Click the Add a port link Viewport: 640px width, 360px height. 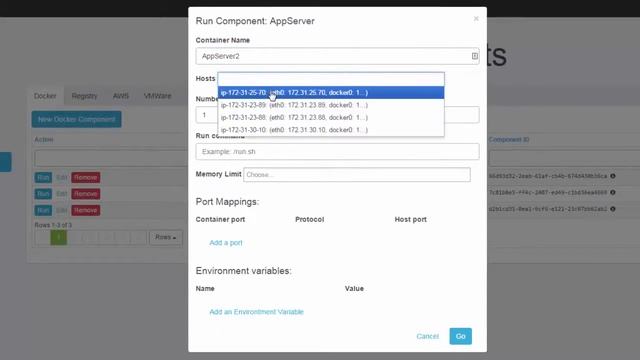(x=226, y=243)
